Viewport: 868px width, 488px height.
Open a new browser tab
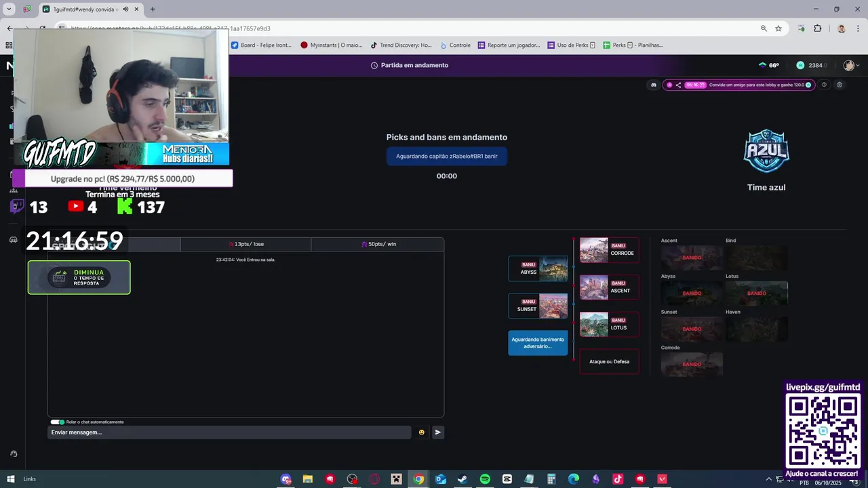click(153, 9)
